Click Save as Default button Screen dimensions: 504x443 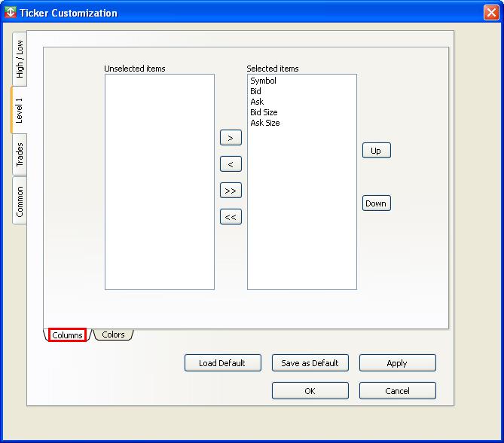click(x=310, y=363)
